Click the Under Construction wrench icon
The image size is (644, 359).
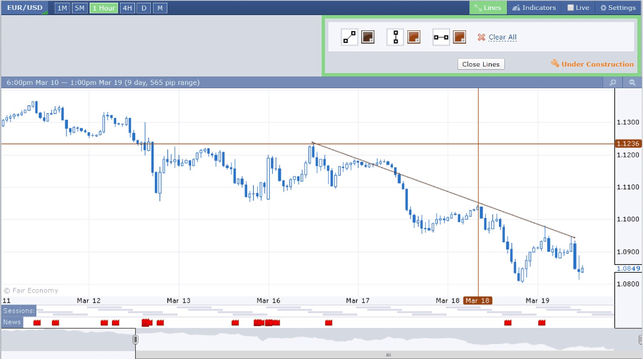coord(554,64)
